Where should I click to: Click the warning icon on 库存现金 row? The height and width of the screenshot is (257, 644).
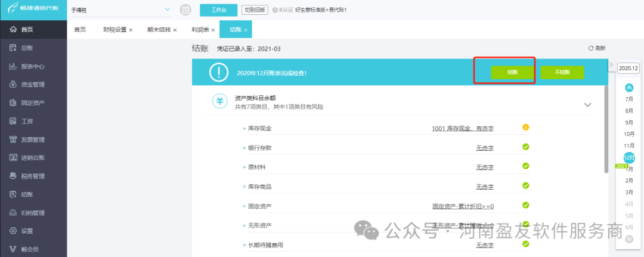point(525,127)
